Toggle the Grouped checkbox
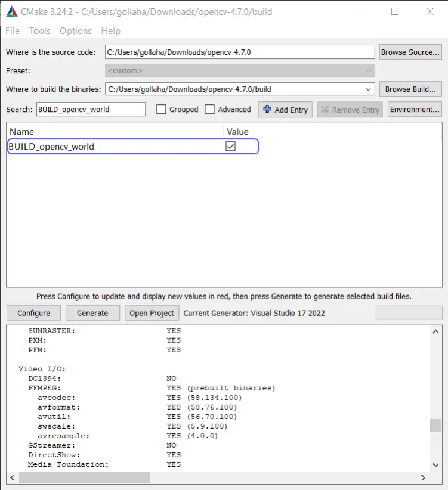Screen dimensions: 448x490 tap(161, 109)
